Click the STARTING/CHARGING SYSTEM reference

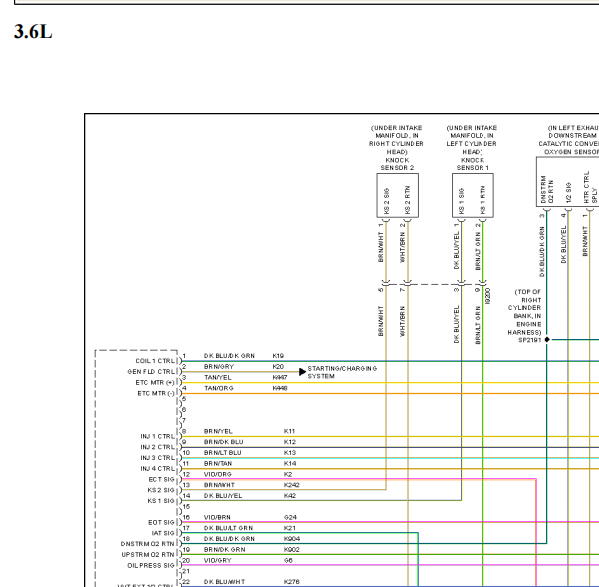point(342,372)
